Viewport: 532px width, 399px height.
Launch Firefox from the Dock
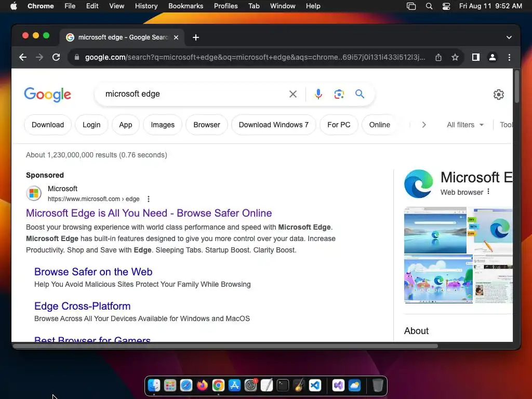pyautogui.click(x=202, y=385)
